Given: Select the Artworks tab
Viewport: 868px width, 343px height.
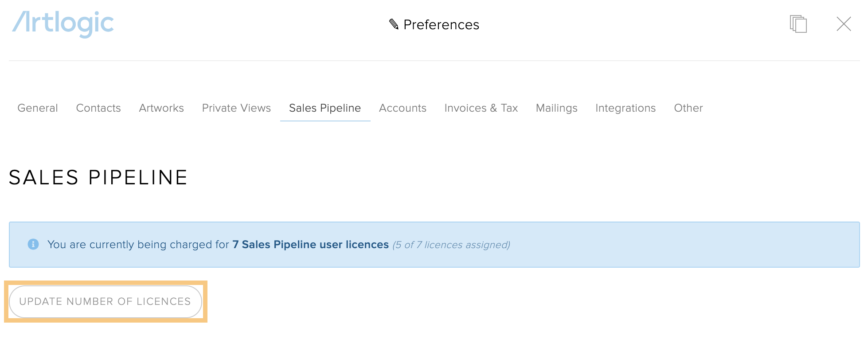Looking at the screenshot, I should pyautogui.click(x=161, y=108).
